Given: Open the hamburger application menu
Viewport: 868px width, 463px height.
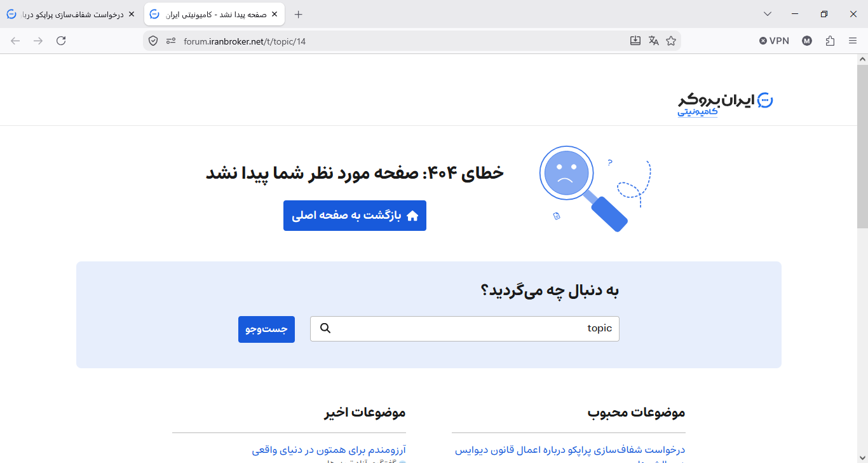Looking at the screenshot, I should [853, 41].
